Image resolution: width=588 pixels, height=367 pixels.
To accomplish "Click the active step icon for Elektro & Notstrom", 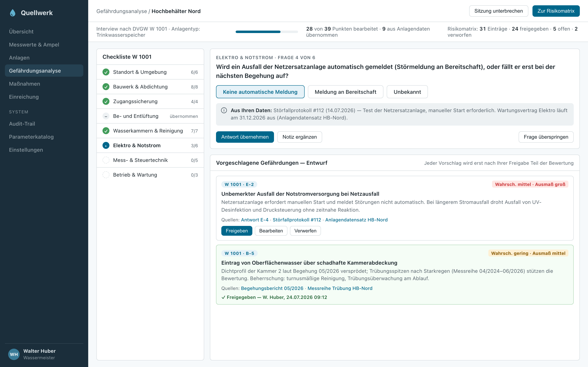I will click(106, 145).
